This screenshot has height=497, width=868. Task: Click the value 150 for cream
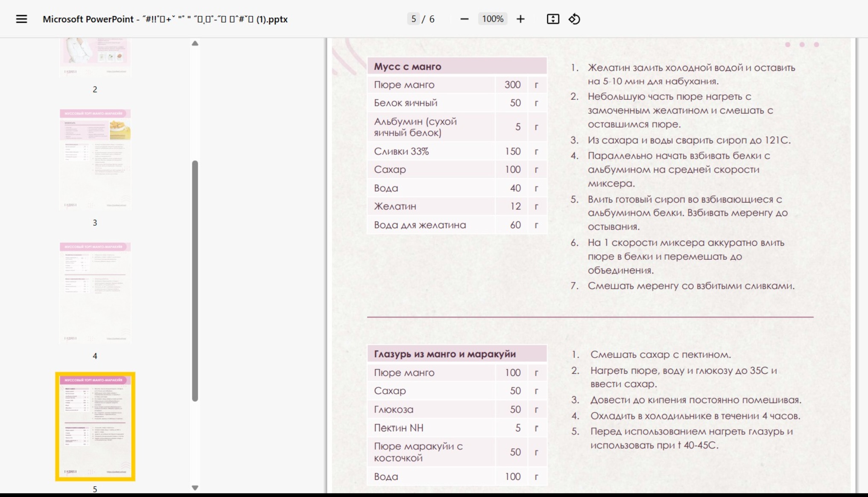[512, 151]
